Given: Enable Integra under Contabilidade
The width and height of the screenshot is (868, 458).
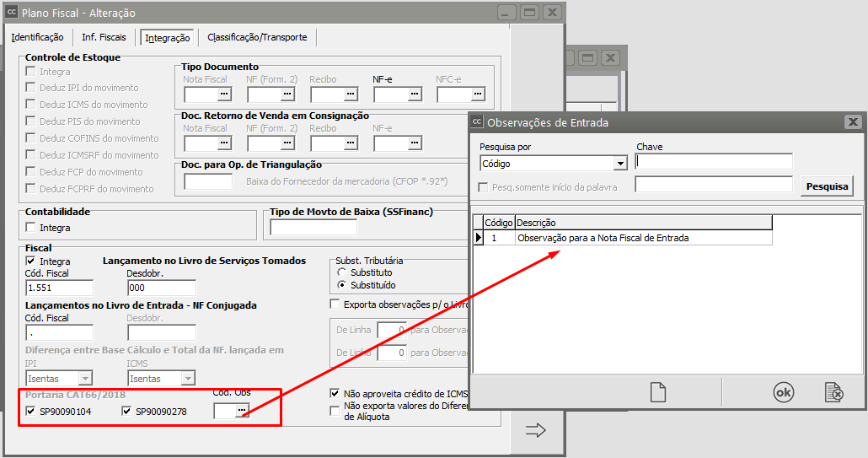Looking at the screenshot, I should tap(32, 228).
